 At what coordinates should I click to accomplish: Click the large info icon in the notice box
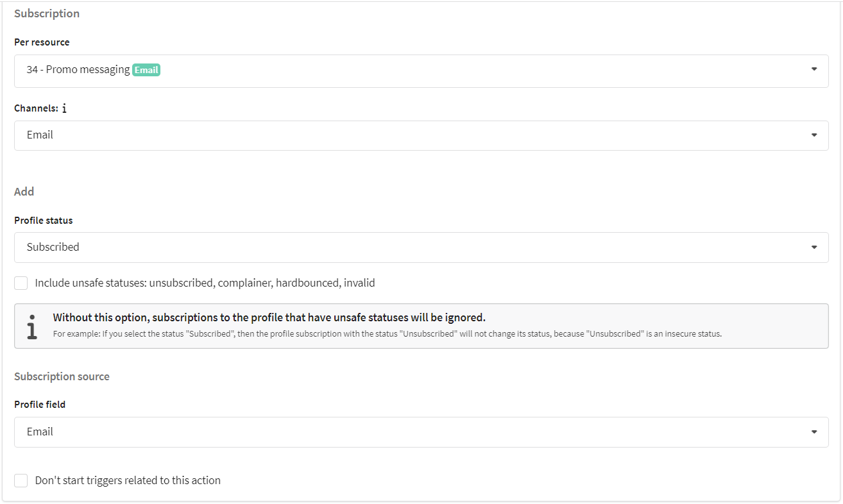(x=32, y=326)
